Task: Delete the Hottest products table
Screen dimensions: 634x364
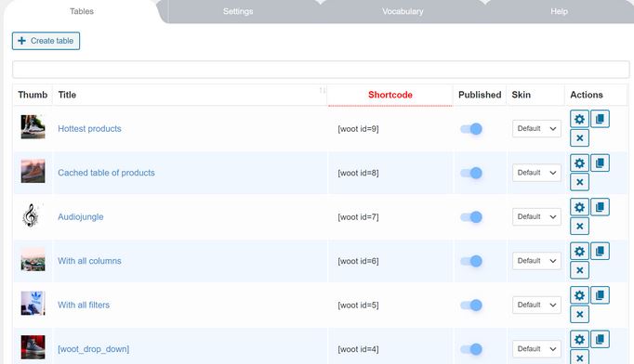Action: pos(579,138)
